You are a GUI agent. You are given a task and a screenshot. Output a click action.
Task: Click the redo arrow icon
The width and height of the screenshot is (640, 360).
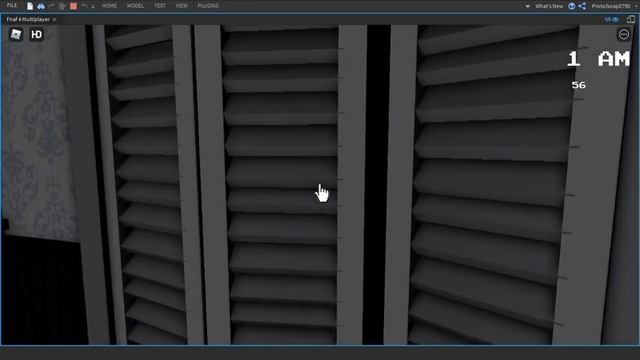point(51,6)
